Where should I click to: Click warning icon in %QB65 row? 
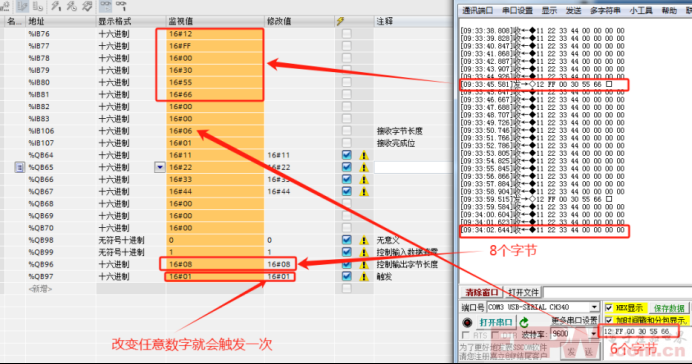coord(364,167)
